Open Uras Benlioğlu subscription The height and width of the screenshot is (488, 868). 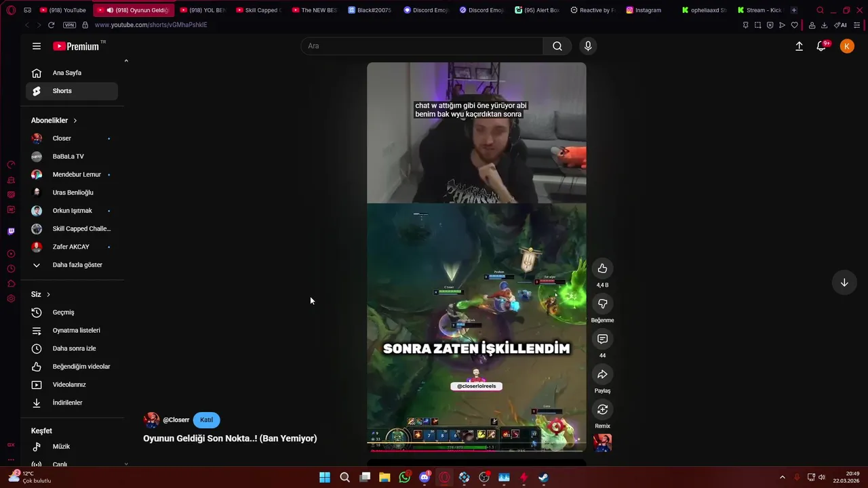72,192
